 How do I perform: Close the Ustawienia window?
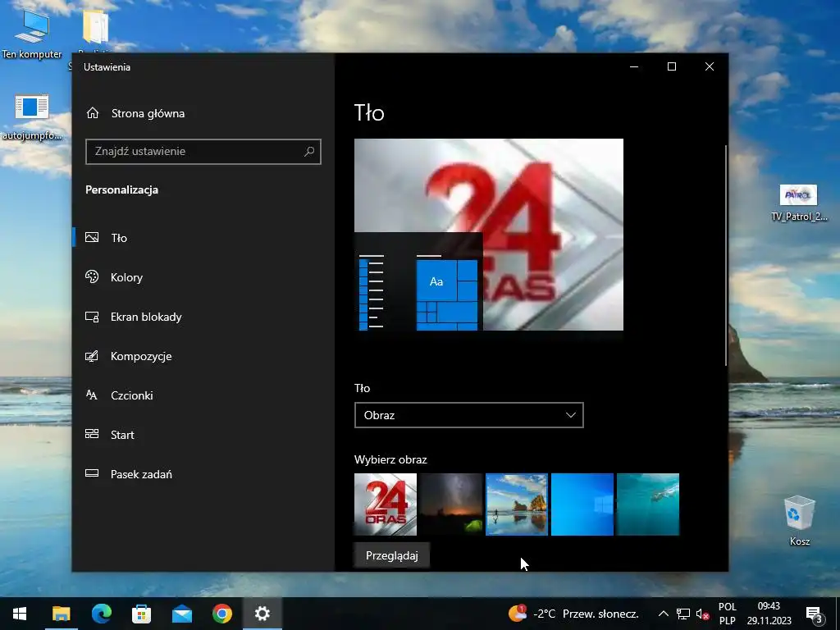pyautogui.click(x=710, y=66)
